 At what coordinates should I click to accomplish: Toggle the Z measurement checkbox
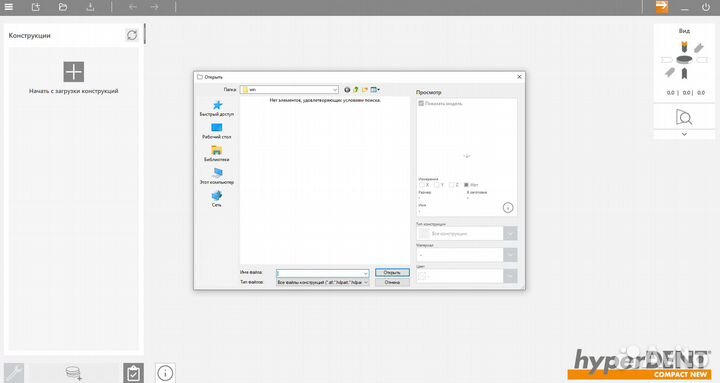451,185
